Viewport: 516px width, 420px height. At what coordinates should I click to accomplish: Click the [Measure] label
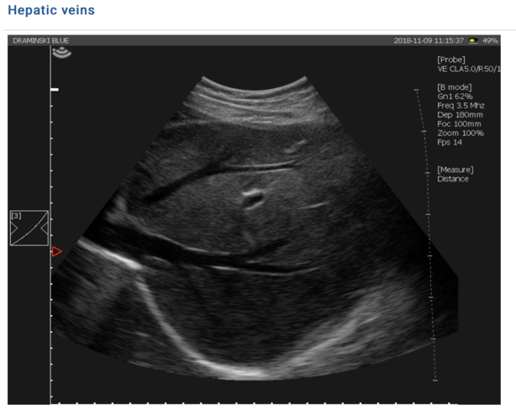[x=455, y=170]
